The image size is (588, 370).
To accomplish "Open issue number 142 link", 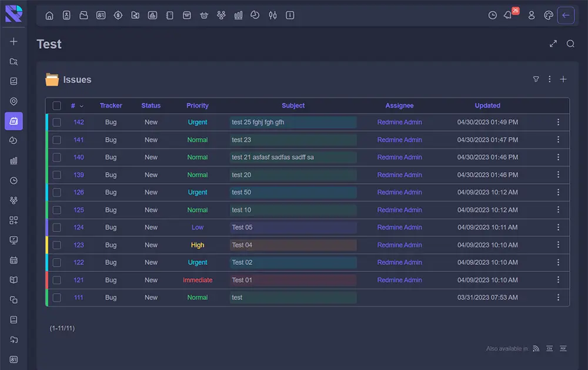I will pyautogui.click(x=79, y=122).
